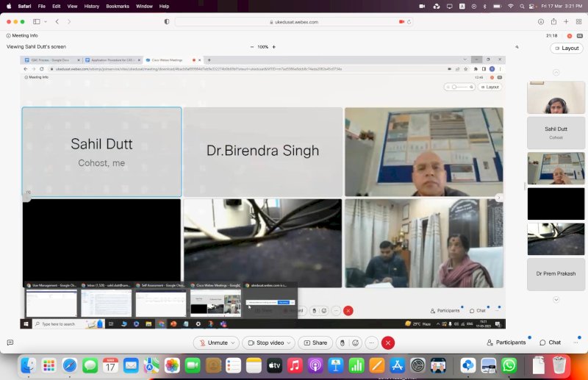588x380 pixels.
Task: Toggle the gesture recognition hand icon
Action: pos(343,343)
